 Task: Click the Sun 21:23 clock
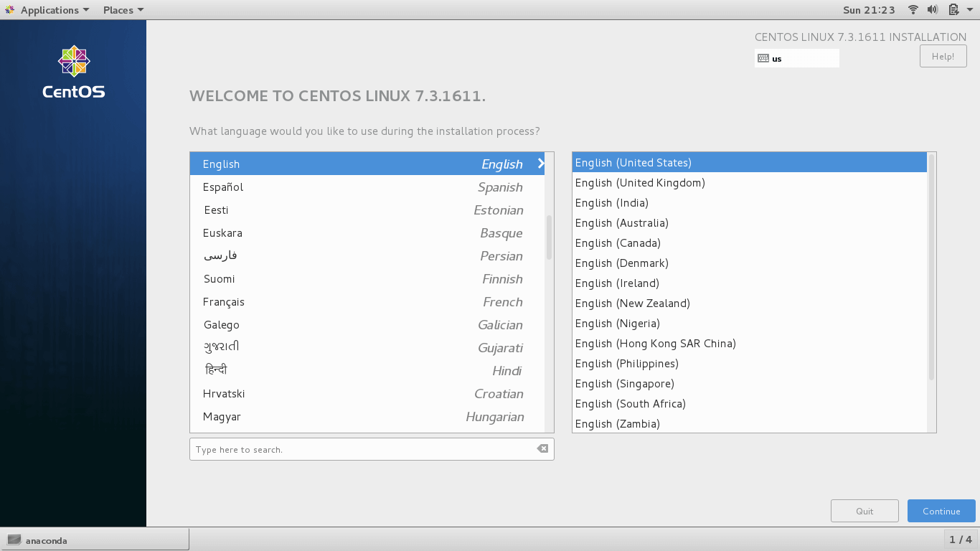tap(869, 10)
